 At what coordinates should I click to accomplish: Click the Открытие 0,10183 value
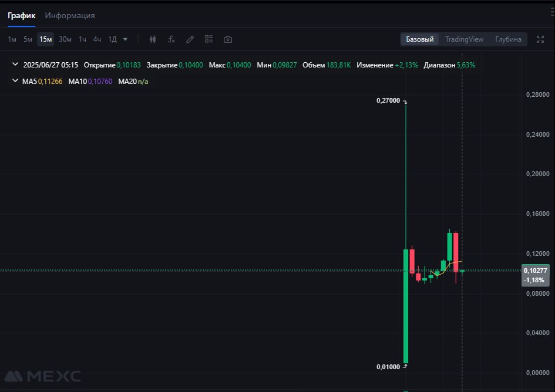[112, 65]
